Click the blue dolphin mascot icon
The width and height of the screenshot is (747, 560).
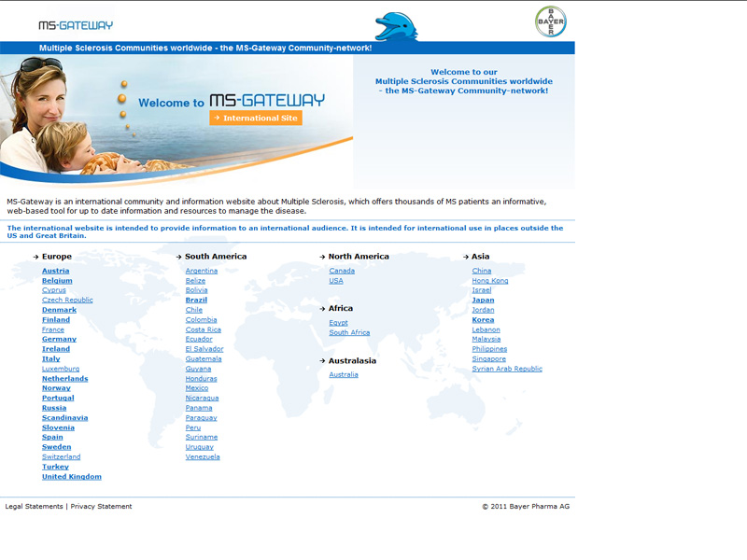tap(396, 27)
